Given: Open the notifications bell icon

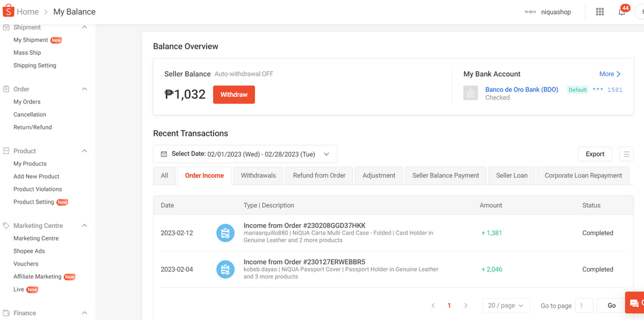Looking at the screenshot, I should click(x=622, y=12).
